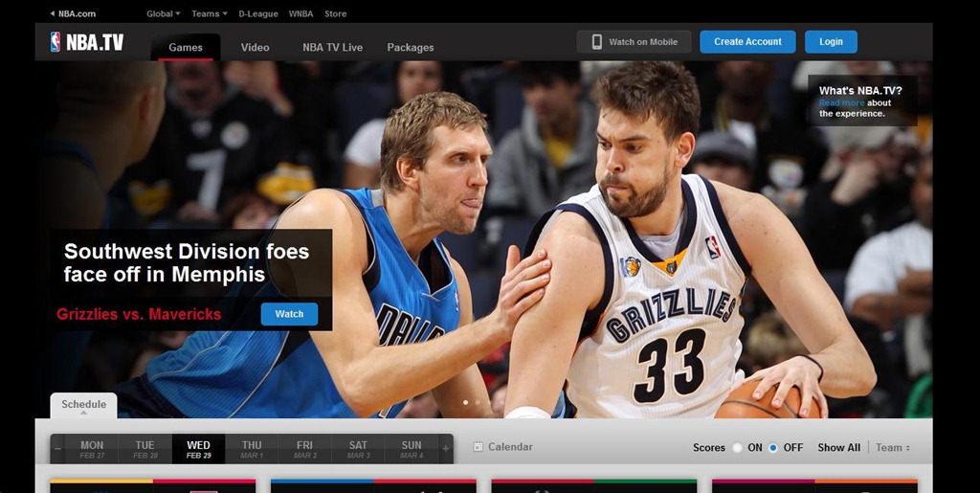Click the NBA logo icon beside NBA.TV

(56, 42)
